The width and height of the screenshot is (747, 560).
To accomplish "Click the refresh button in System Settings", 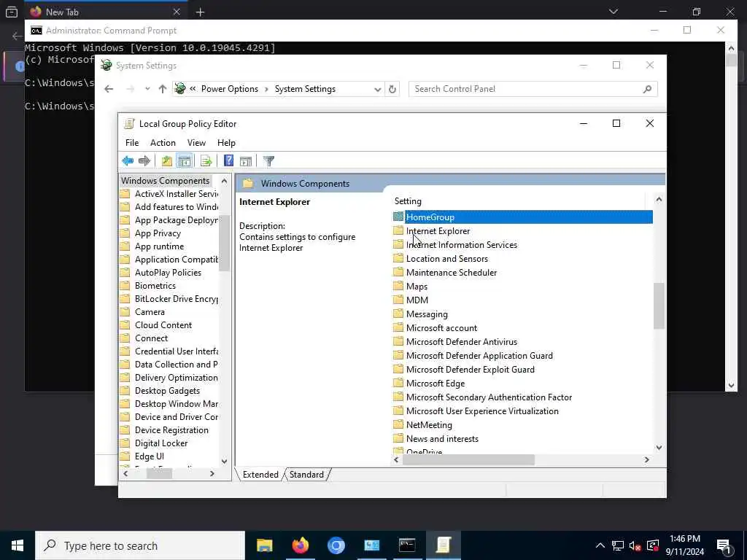I will click(392, 89).
